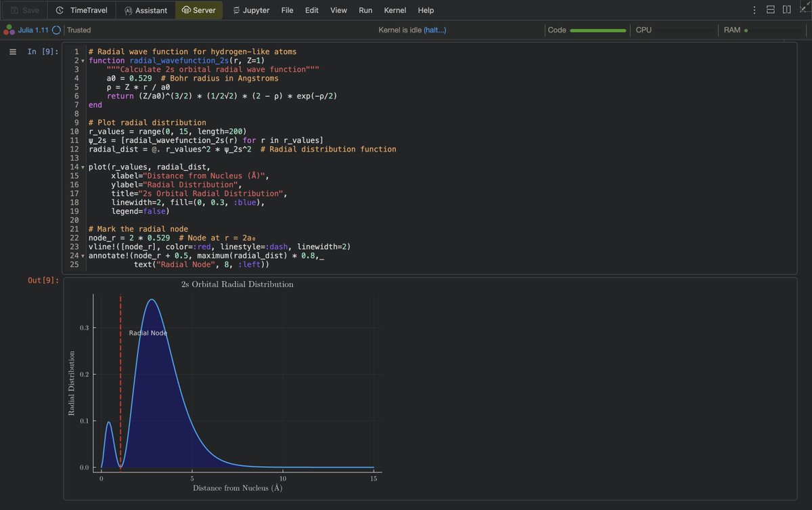Click the x-axis label 'Distance from Nucleus (Å)'
Image resolution: width=812 pixels, height=510 pixels.
click(x=238, y=488)
